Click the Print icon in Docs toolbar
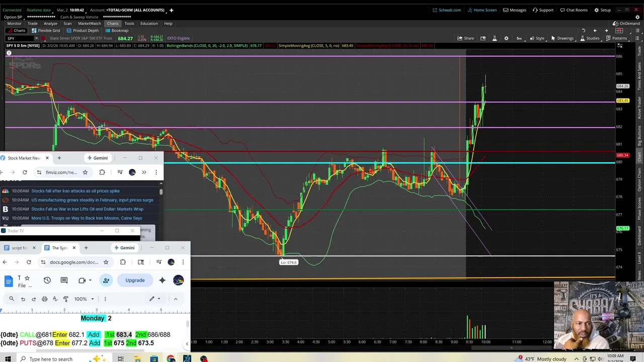Viewport: 644px width, 362px height. 44,299
